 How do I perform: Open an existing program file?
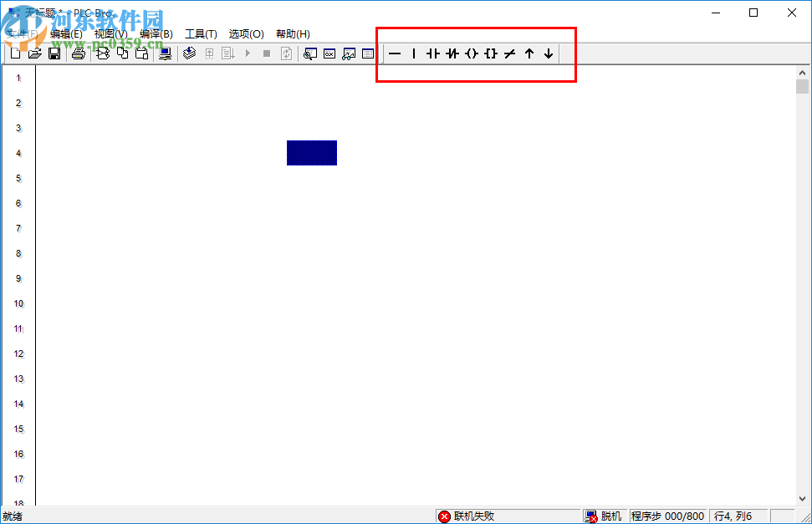(x=34, y=53)
